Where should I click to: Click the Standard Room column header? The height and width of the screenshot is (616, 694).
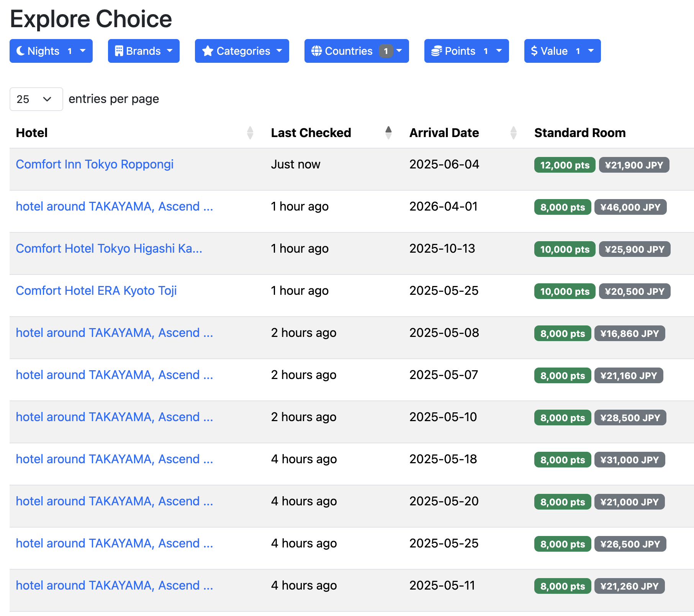coord(580,133)
